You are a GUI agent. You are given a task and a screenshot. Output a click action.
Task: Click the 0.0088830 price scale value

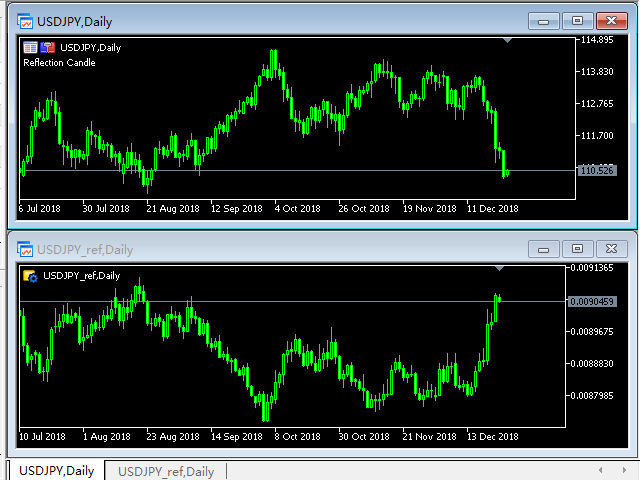(592, 363)
